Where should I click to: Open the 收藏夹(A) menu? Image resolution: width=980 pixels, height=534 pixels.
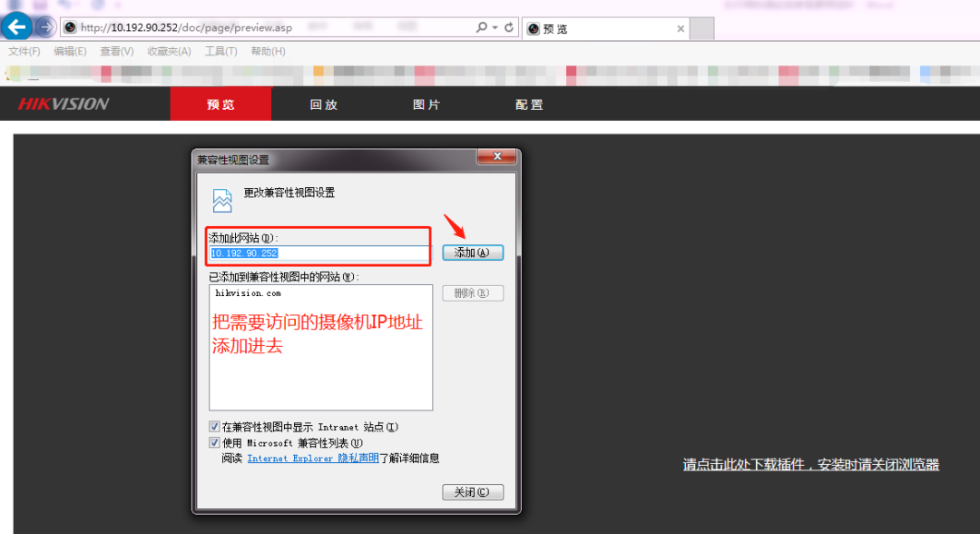[167, 51]
